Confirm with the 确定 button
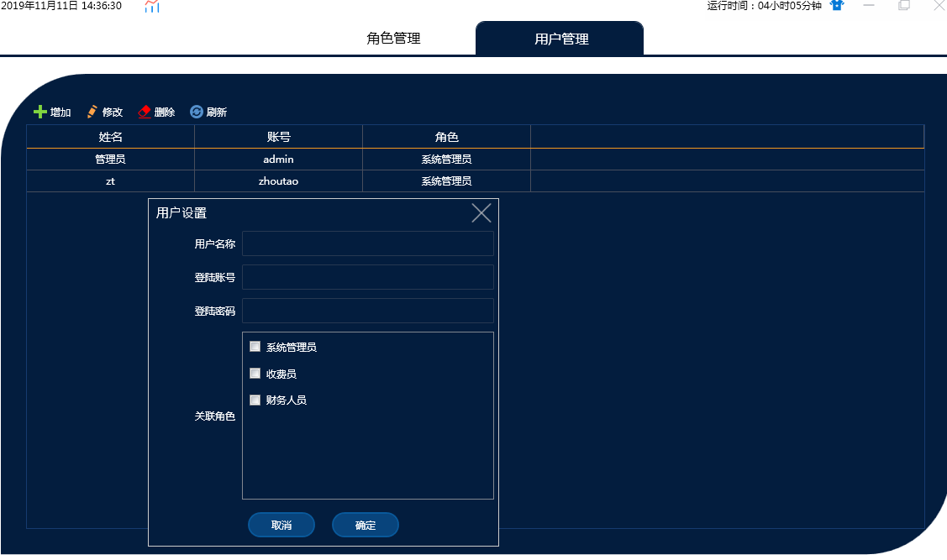947x560 pixels. click(x=366, y=525)
